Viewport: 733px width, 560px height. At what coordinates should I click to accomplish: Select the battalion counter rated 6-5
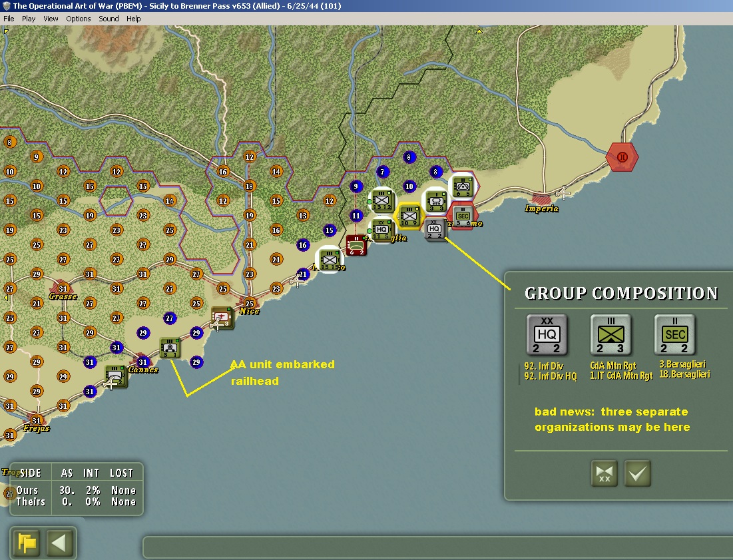click(x=463, y=186)
